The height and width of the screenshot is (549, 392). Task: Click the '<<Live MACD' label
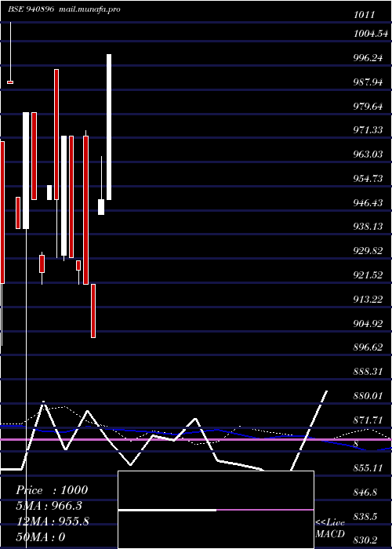pyautogui.click(x=330, y=529)
